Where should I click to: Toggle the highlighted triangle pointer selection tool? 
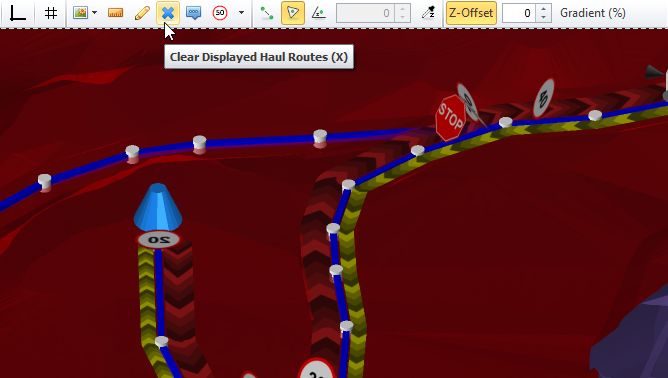(x=293, y=13)
